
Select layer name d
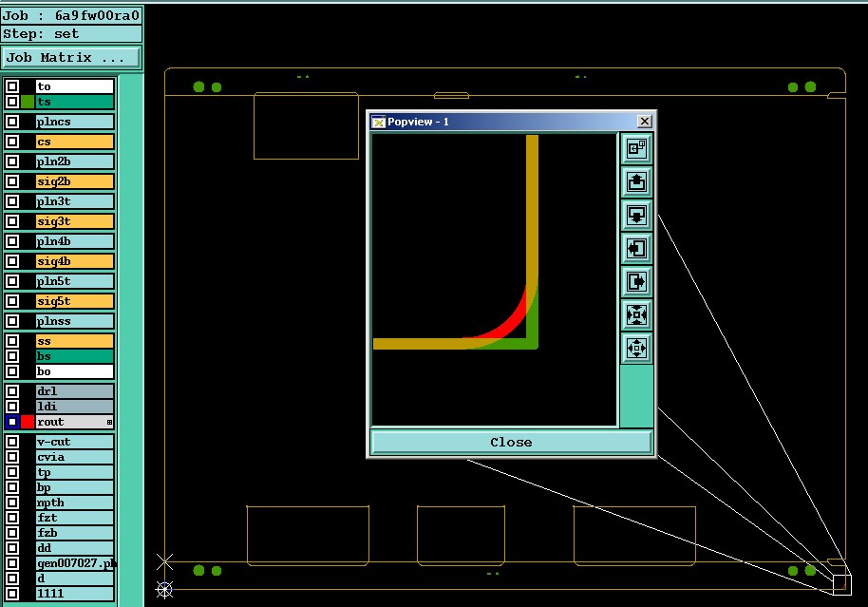coord(75,579)
